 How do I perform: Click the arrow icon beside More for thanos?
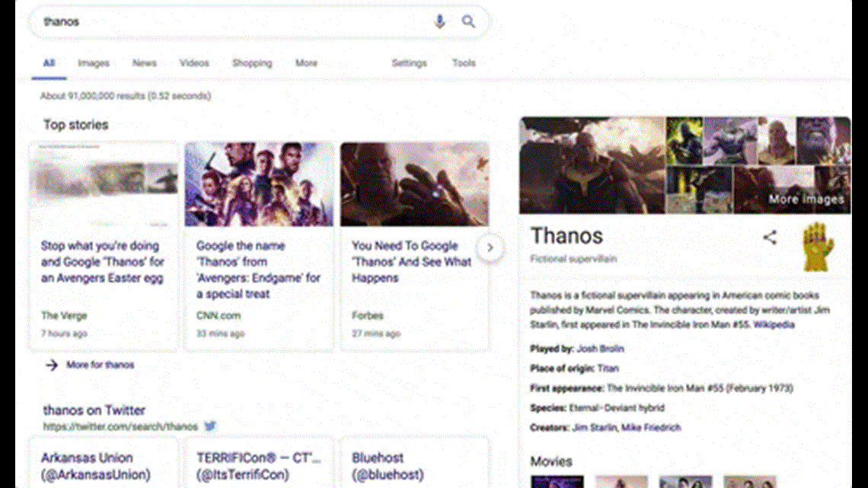(x=52, y=365)
